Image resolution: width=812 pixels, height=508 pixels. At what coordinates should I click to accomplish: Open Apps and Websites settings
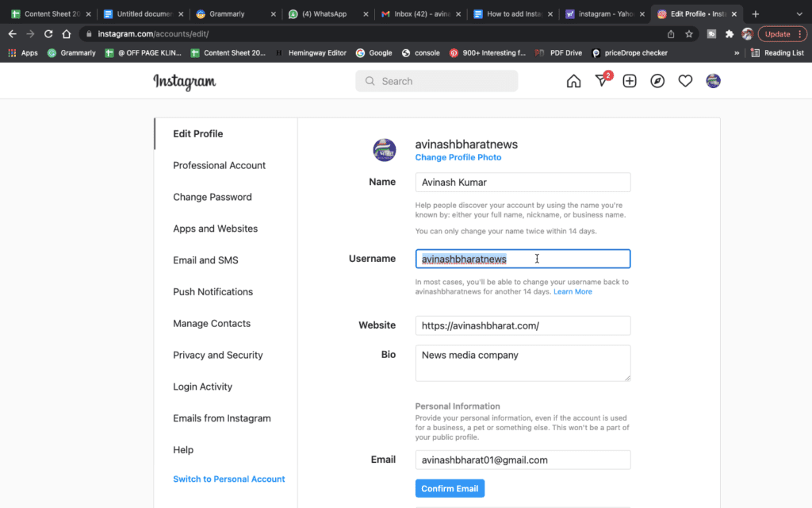pos(215,229)
